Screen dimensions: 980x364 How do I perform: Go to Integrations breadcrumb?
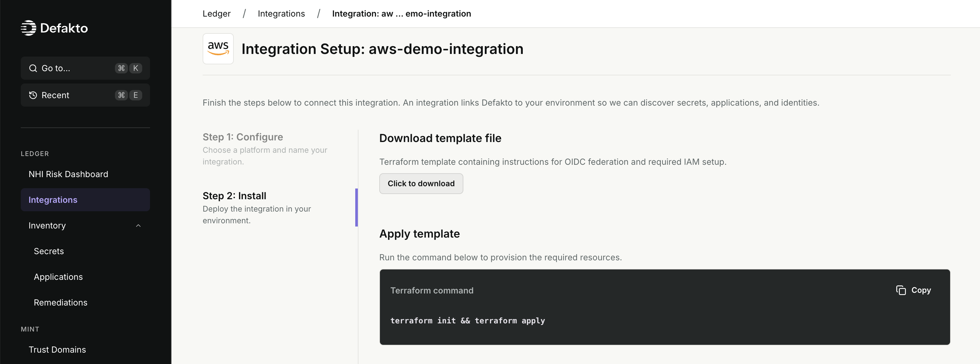(x=281, y=14)
